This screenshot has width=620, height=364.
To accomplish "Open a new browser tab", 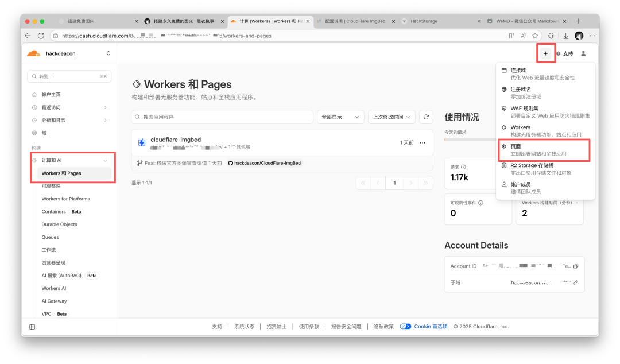I will pyautogui.click(x=578, y=21).
